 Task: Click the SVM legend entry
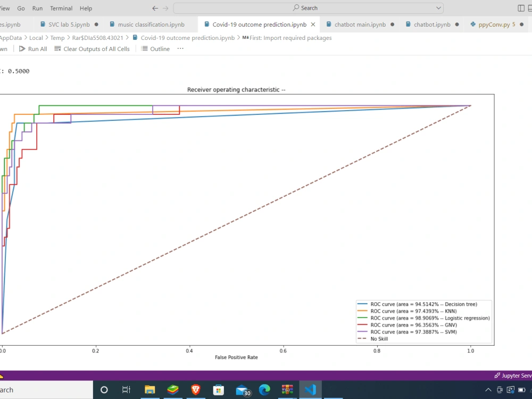click(x=407, y=332)
